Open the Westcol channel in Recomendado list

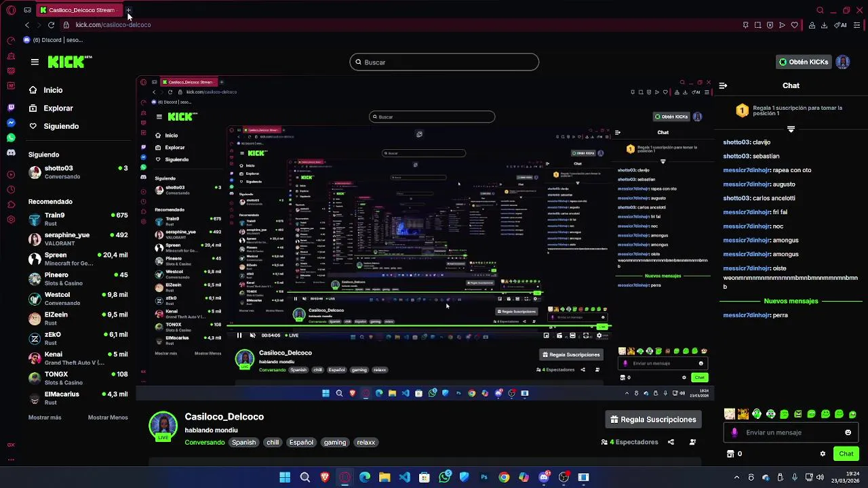tap(78, 299)
